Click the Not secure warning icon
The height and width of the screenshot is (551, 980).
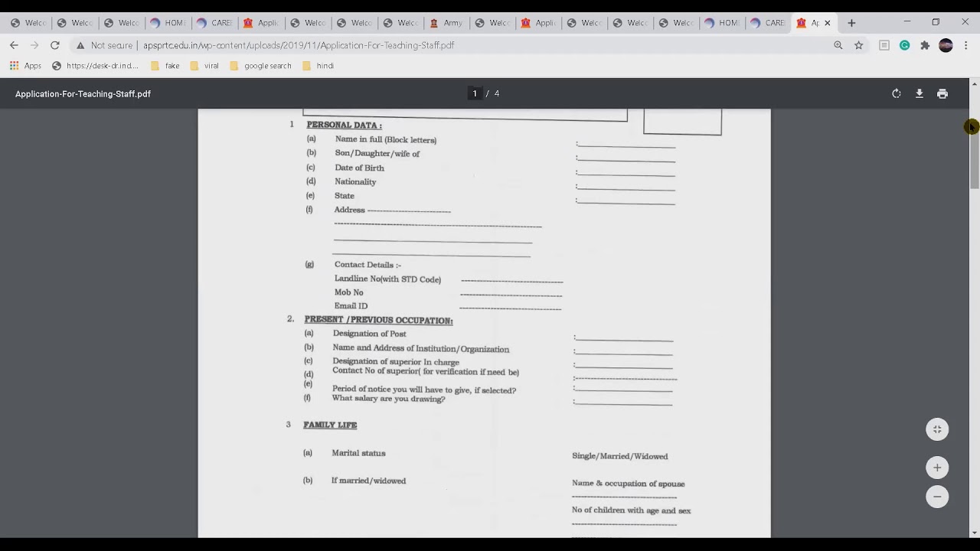pyautogui.click(x=80, y=45)
